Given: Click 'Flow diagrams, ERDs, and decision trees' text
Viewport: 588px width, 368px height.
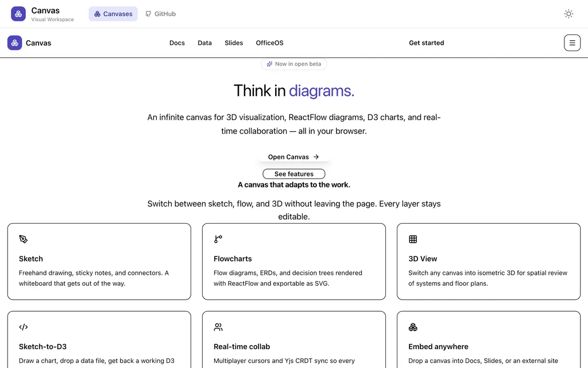Looking at the screenshot, I should tap(288, 278).
